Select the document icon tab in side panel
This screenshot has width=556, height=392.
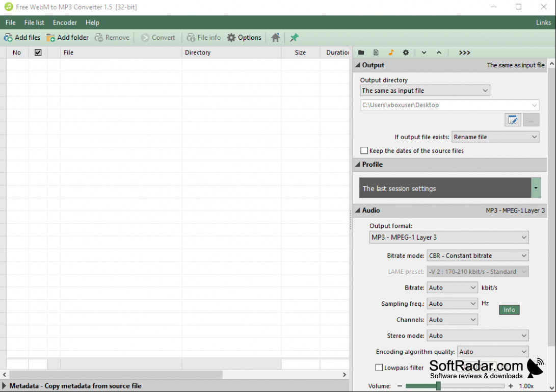tap(376, 53)
